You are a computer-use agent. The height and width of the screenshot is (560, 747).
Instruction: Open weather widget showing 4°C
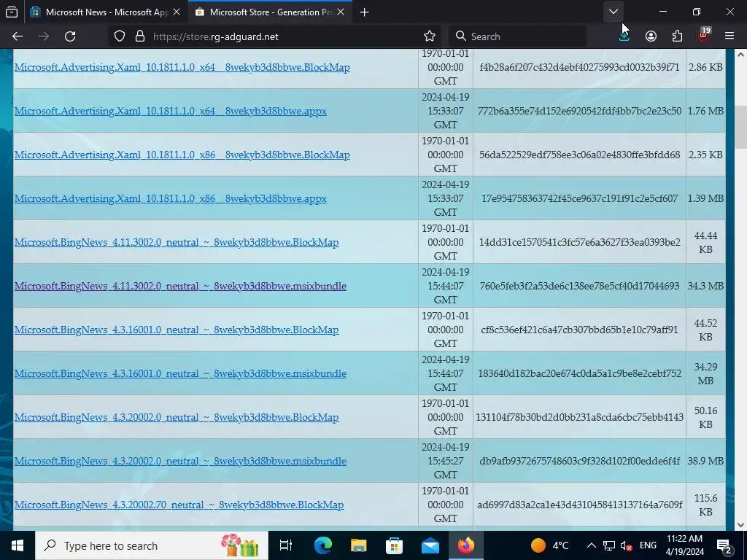coord(550,545)
